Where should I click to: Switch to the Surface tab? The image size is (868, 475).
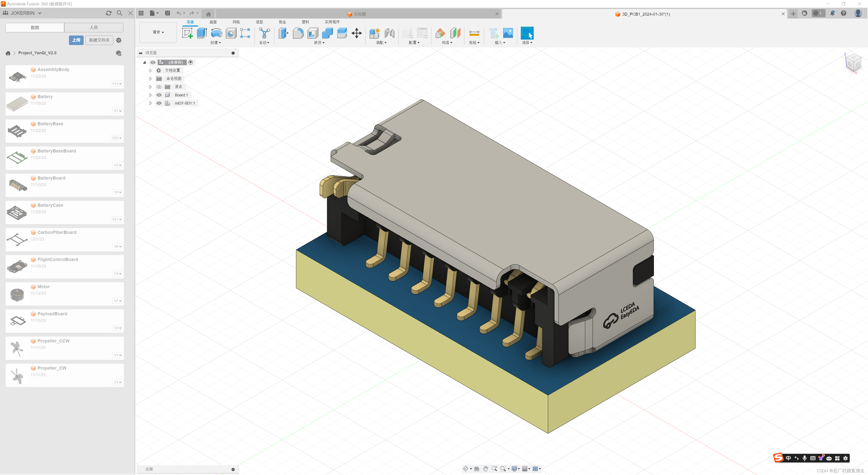pos(213,22)
